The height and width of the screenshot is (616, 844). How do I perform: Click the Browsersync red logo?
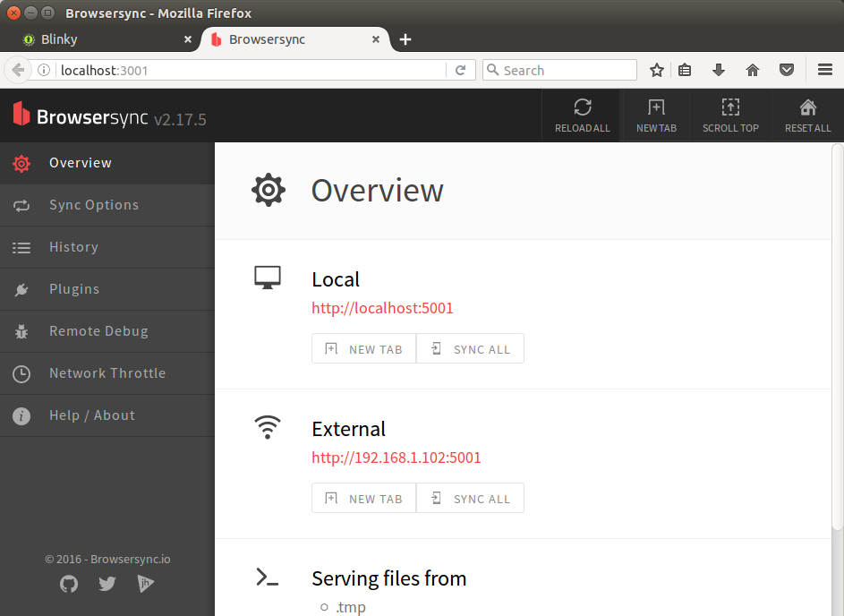pyautogui.click(x=21, y=113)
